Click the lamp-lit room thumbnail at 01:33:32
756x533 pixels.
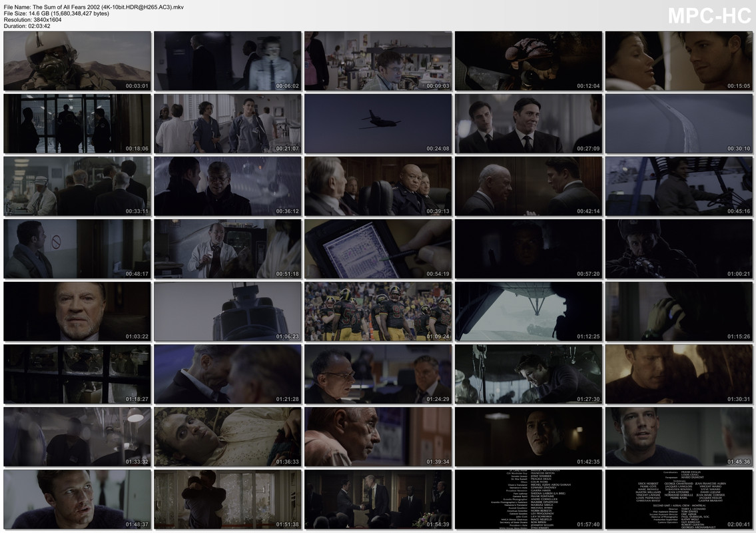tap(77, 437)
